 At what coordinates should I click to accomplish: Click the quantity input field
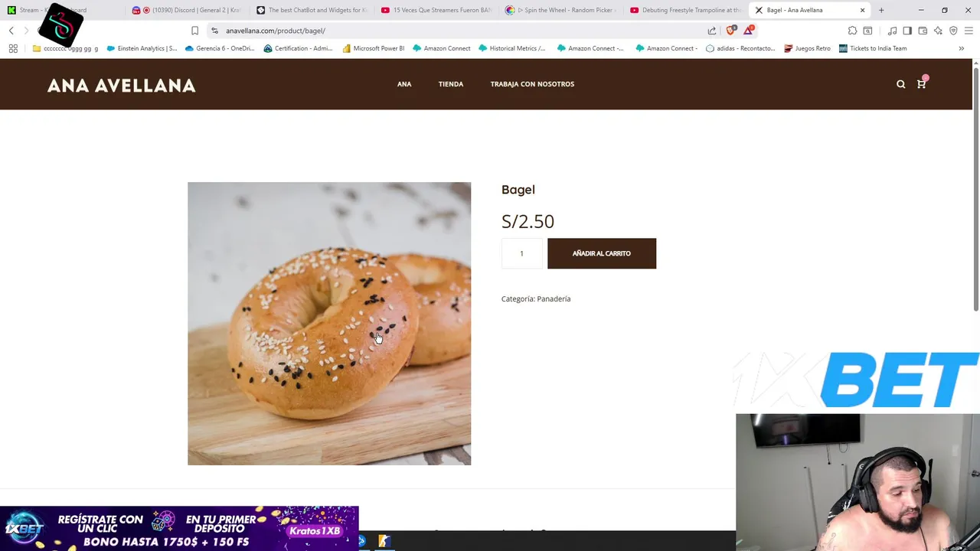[521, 253]
